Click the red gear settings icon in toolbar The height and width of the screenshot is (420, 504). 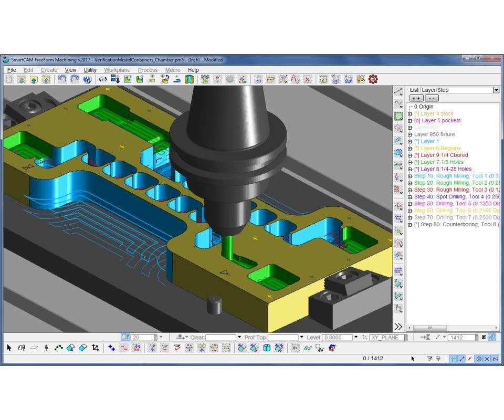[373, 79]
